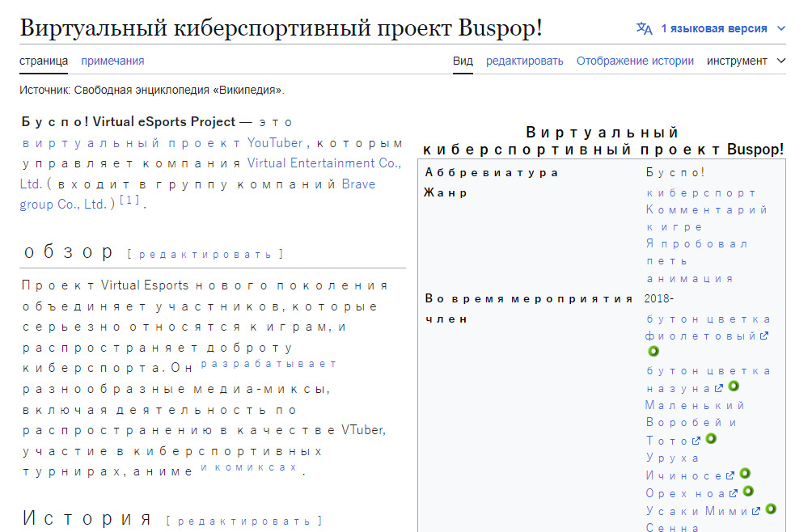The image size is (812, 532).
Task: Open the киберспорт genre link in infobox
Action: 701,193
